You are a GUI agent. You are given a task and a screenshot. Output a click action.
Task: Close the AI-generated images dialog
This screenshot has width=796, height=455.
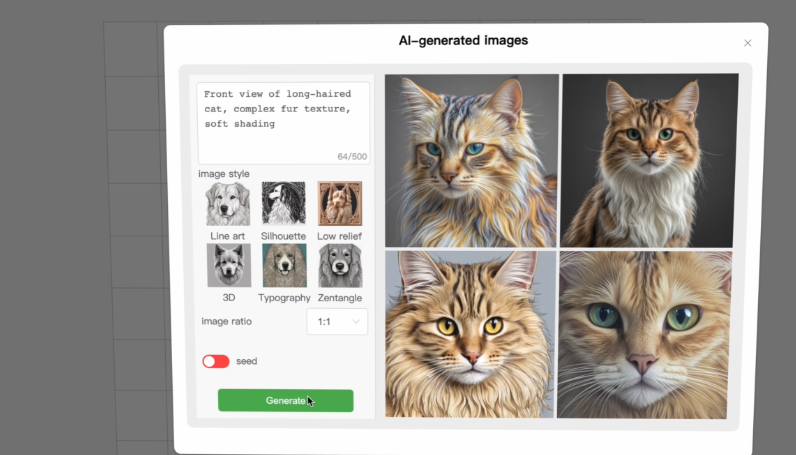747,43
